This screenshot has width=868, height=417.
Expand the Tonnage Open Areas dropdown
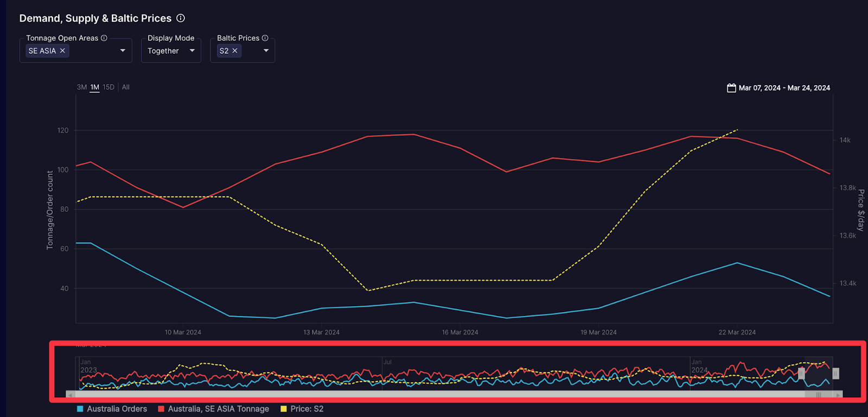[x=123, y=50]
